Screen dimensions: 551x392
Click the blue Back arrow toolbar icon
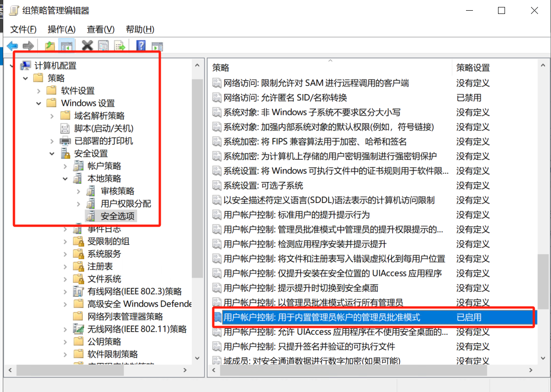(13, 46)
